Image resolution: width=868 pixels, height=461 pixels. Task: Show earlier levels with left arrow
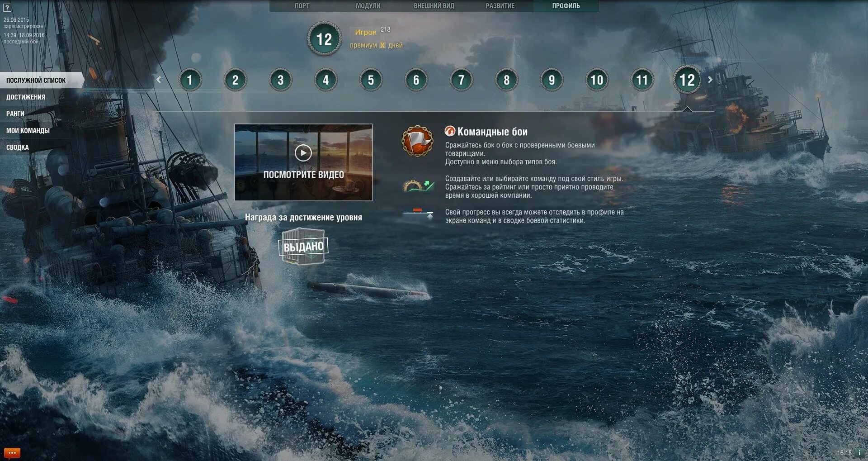pyautogui.click(x=159, y=80)
